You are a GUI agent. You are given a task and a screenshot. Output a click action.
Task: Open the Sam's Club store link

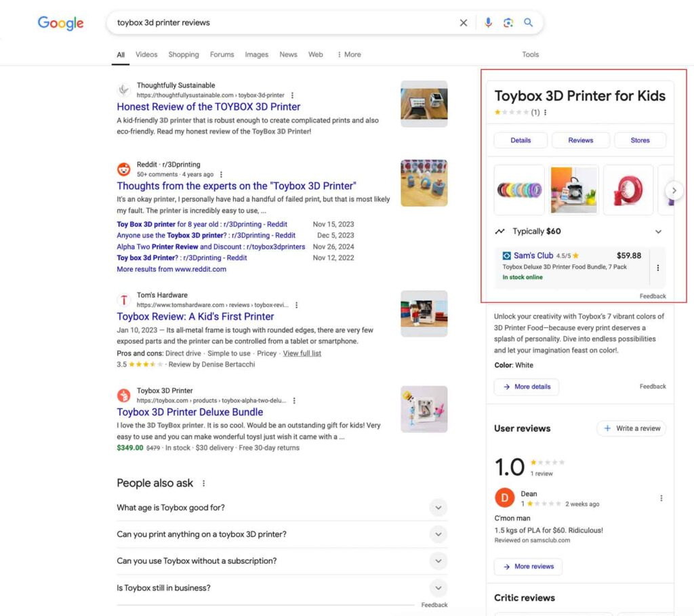(533, 255)
